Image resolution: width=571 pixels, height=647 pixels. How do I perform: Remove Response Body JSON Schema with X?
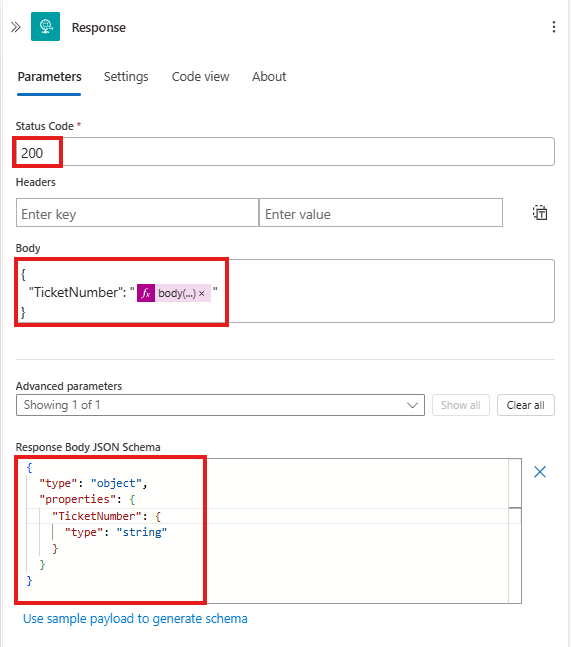(x=540, y=472)
